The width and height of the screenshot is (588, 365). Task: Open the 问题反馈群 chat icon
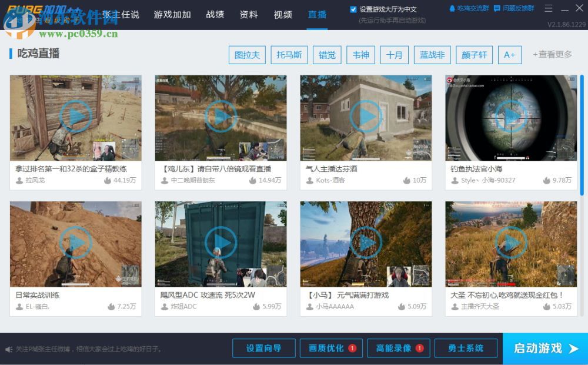coord(496,8)
